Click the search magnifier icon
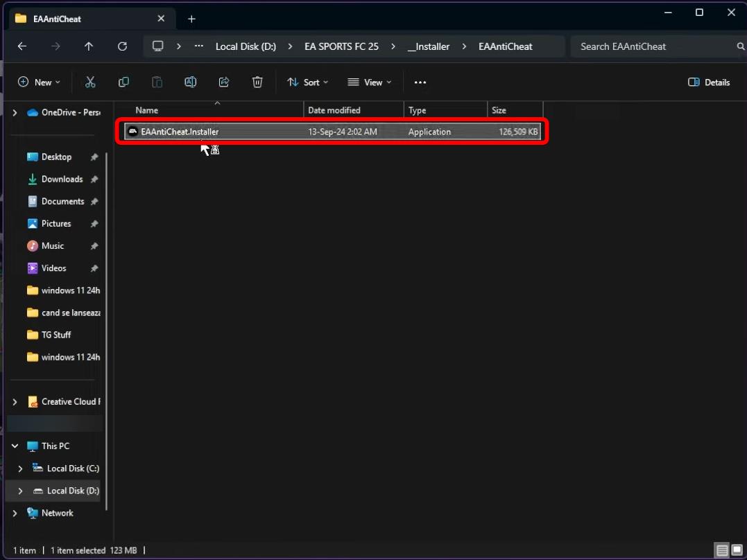 coord(740,46)
